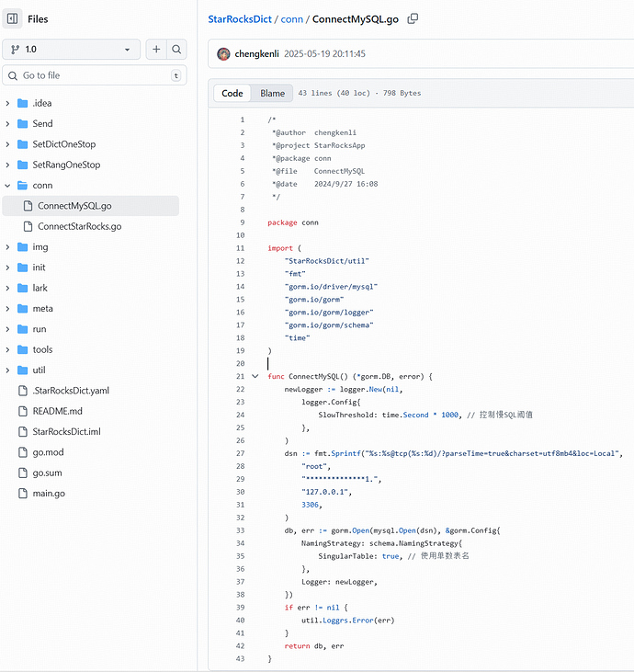634x672 pixels.
Task: Open the 1.0 branch selector dropdown
Action: (x=72, y=50)
